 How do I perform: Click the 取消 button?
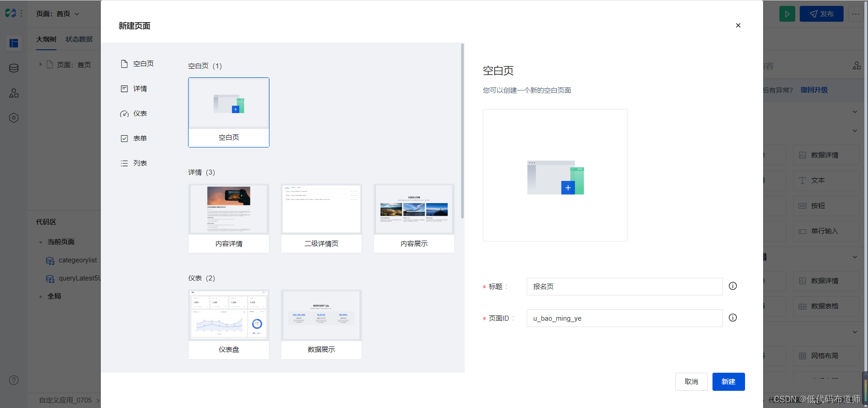point(691,382)
